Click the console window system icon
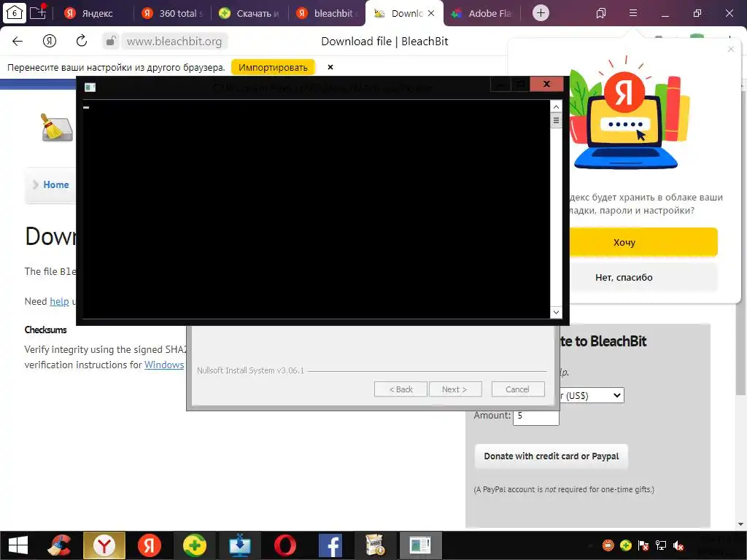747x560 pixels. coord(90,87)
